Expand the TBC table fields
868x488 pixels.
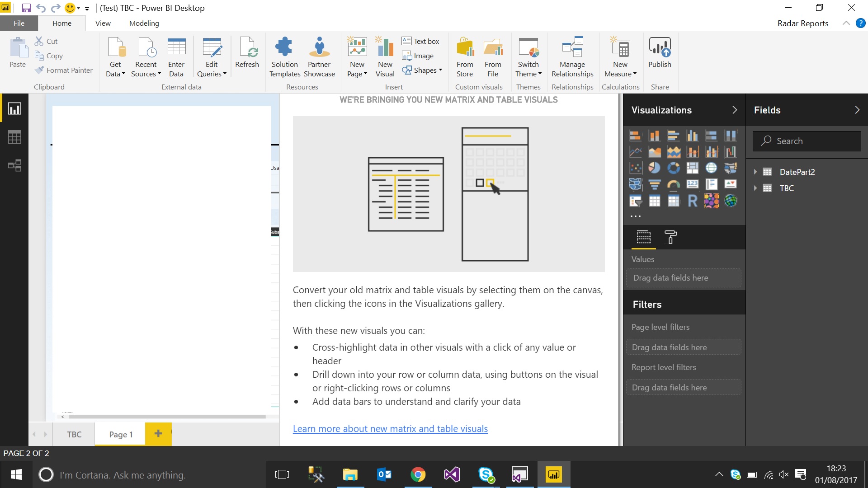click(755, 188)
